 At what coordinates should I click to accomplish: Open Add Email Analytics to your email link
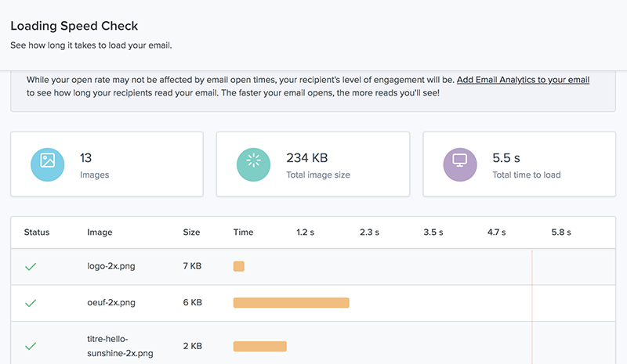tap(523, 80)
